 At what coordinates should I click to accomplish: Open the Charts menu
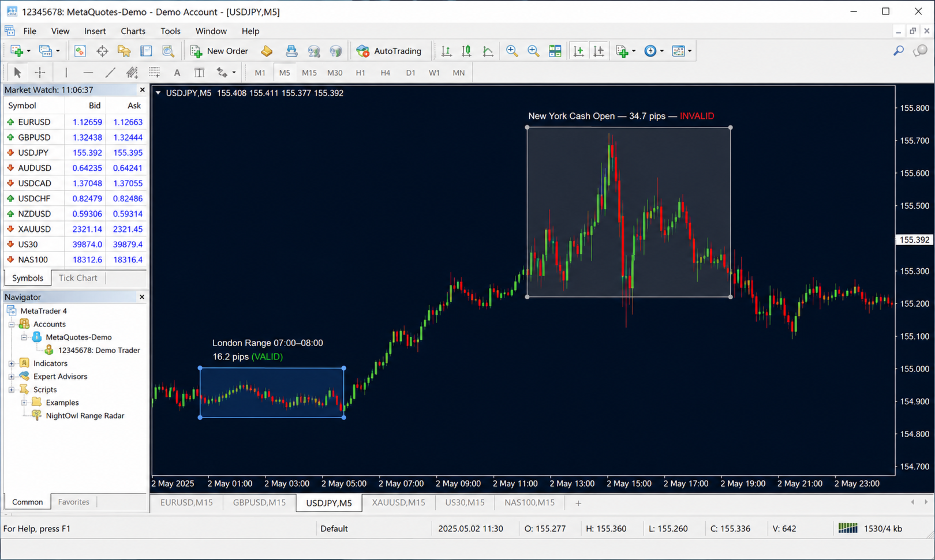(133, 31)
